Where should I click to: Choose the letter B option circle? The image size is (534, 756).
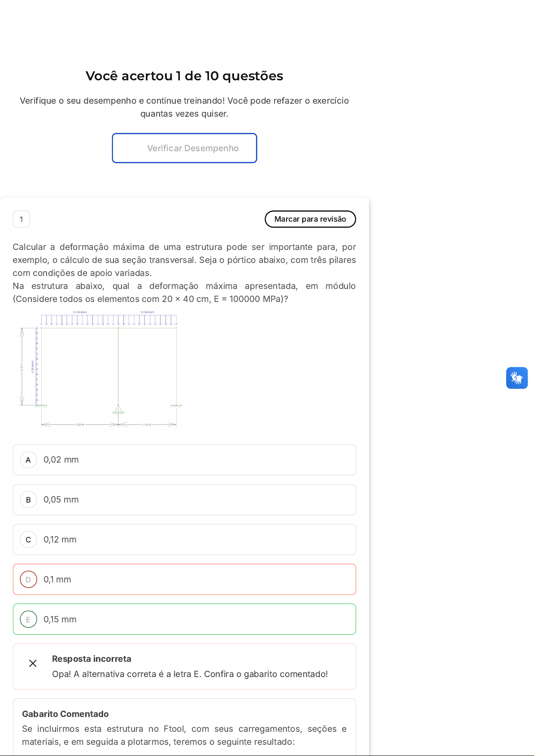[x=28, y=500]
